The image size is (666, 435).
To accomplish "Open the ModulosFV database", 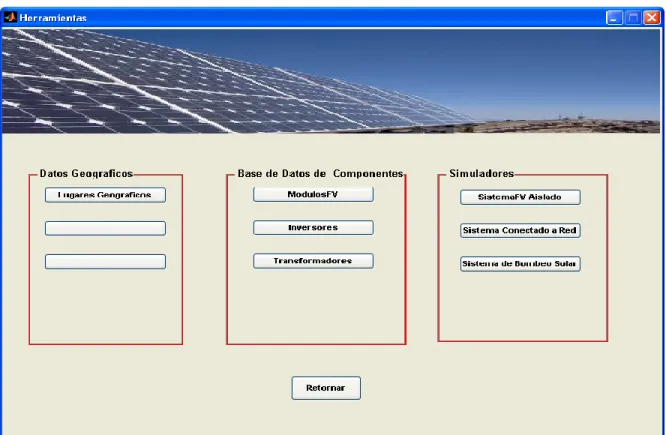I will pyautogui.click(x=313, y=194).
